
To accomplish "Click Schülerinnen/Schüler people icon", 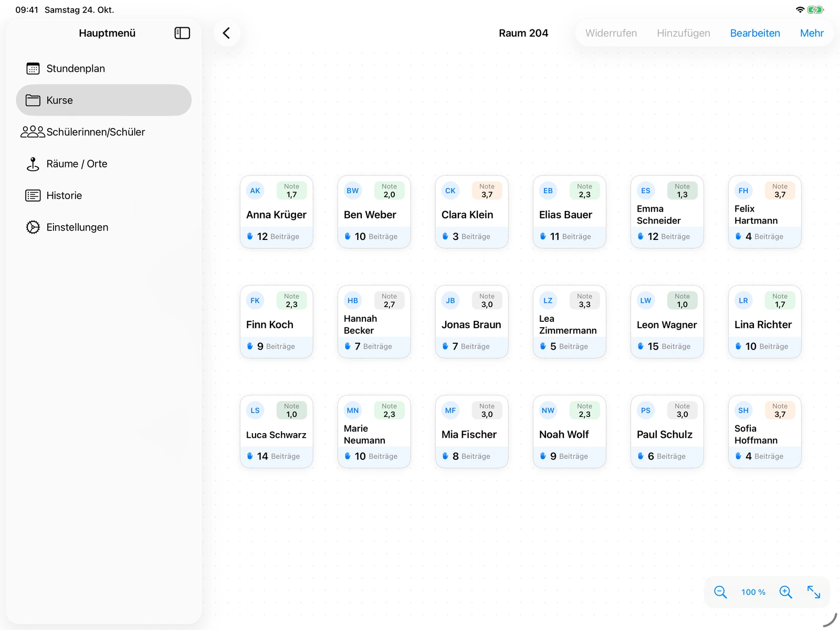I will 33,132.
